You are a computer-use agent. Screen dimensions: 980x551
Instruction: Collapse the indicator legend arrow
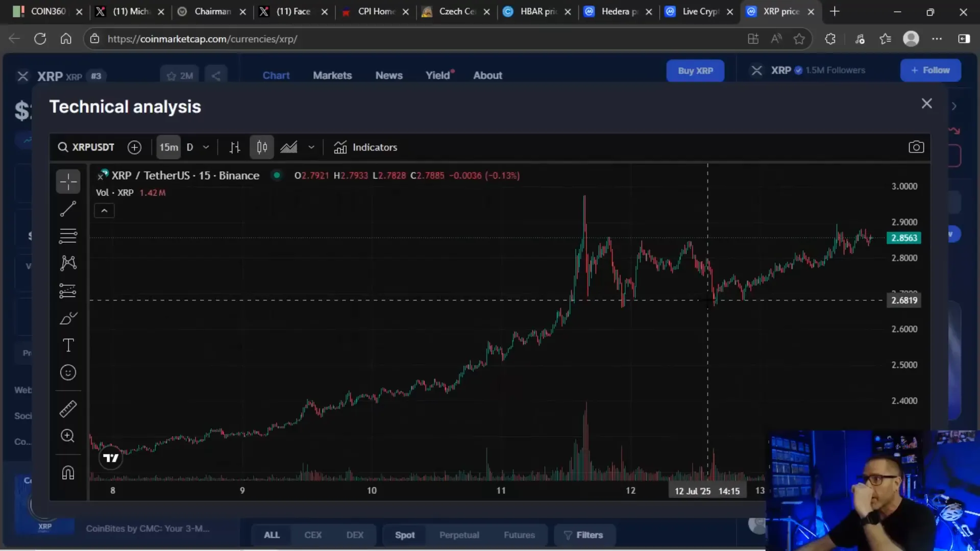[x=104, y=211]
